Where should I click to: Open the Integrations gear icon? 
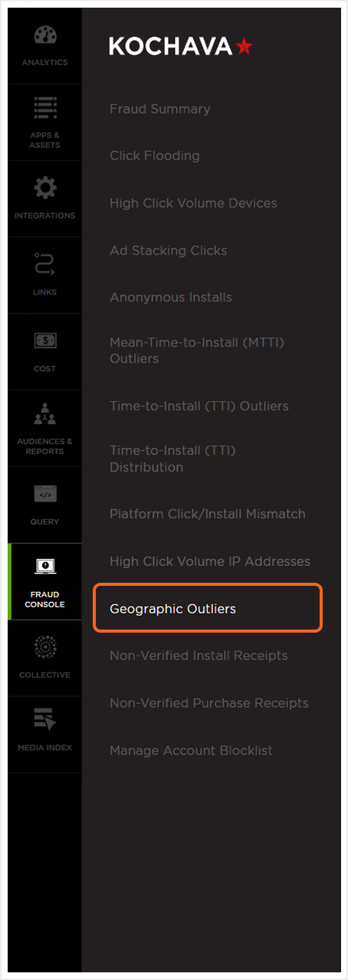coord(45,188)
